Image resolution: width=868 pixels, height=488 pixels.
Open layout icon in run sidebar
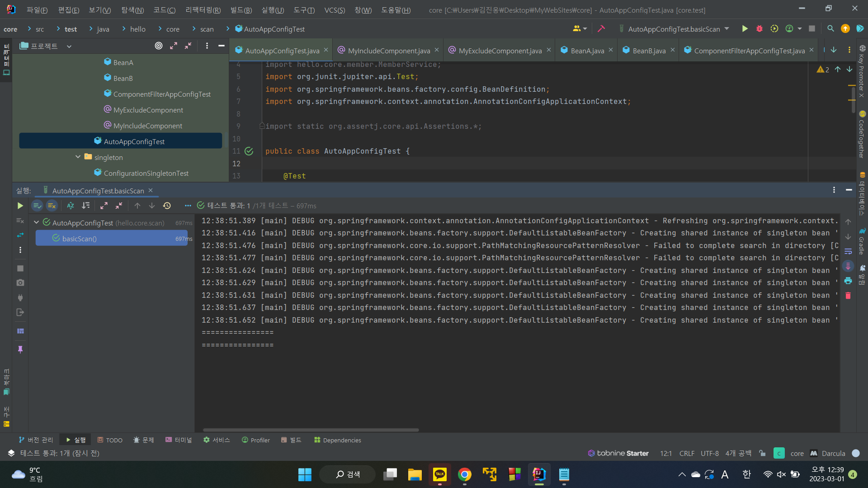click(x=20, y=331)
